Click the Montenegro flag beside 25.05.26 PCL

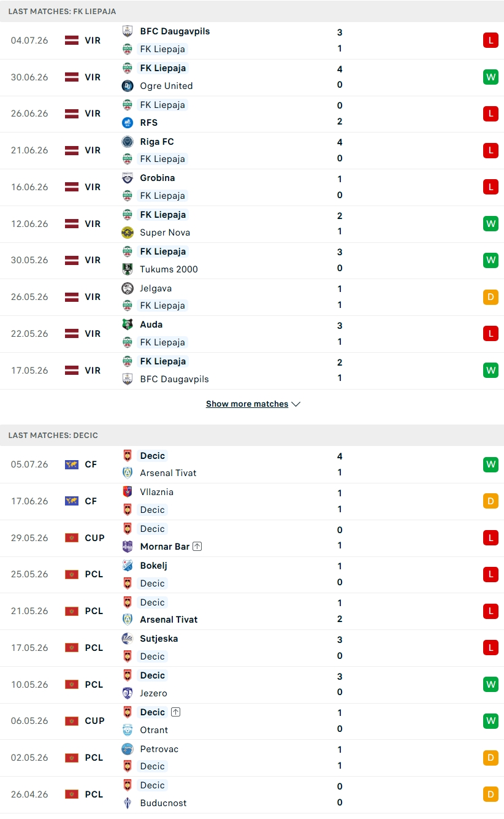tap(72, 575)
